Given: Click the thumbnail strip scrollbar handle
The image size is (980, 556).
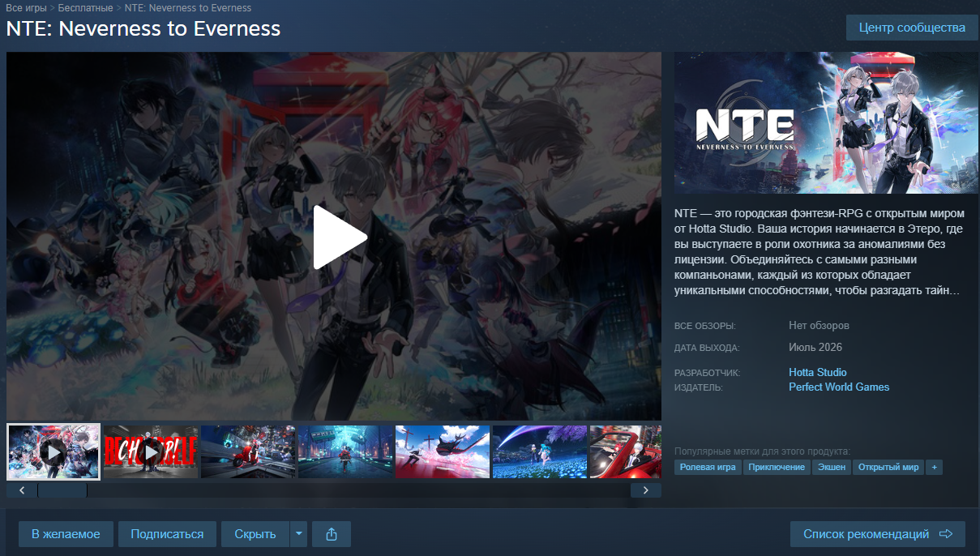Looking at the screenshot, I should [62, 490].
